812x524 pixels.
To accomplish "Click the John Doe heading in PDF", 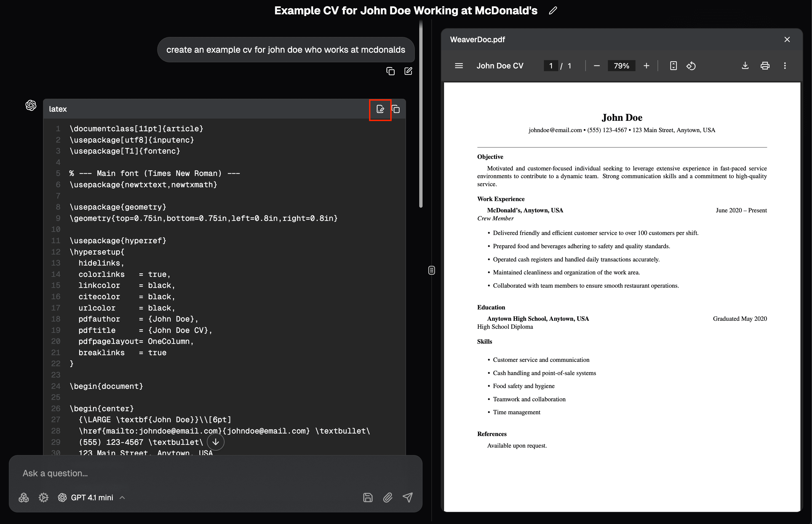I will click(x=622, y=117).
